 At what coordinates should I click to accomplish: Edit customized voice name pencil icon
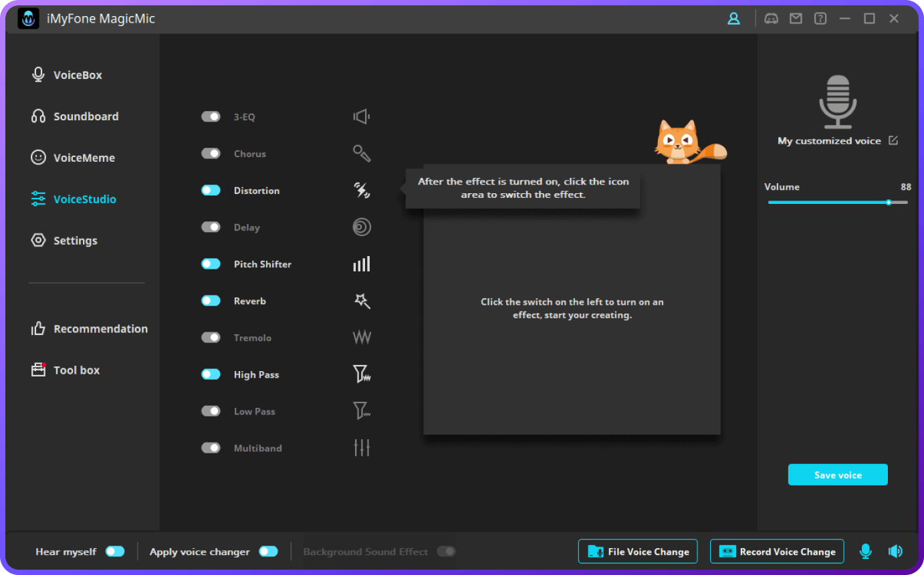893,140
